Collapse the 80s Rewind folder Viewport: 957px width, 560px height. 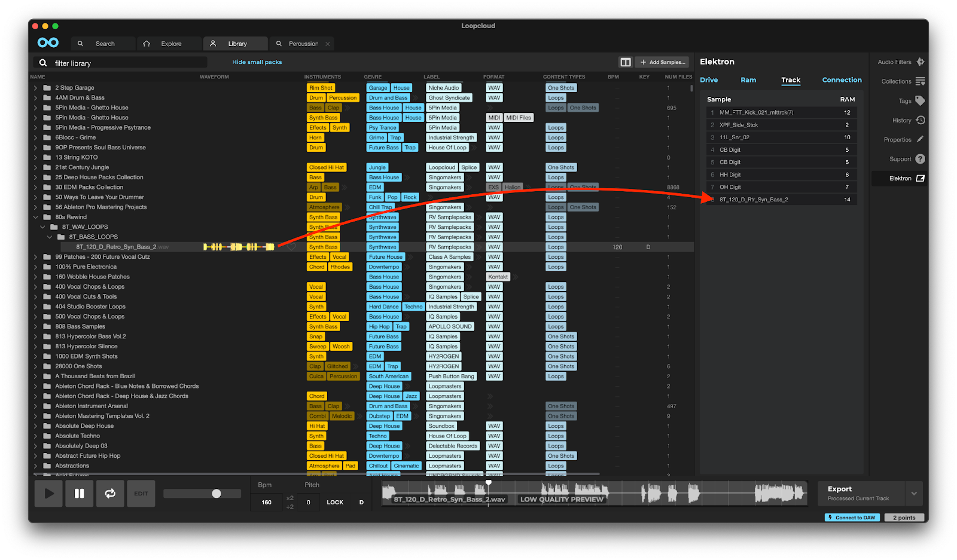pyautogui.click(x=36, y=217)
